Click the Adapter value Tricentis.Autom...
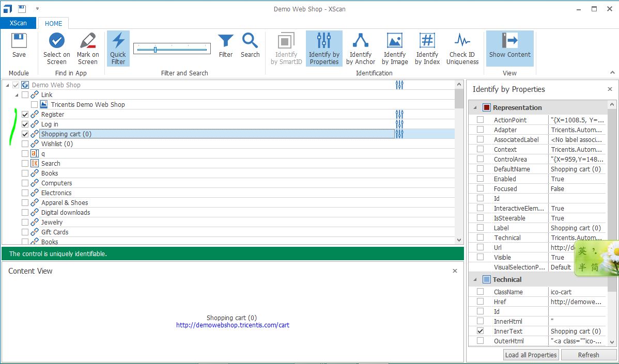Image resolution: width=619 pixels, height=364 pixels. point(576,130)
